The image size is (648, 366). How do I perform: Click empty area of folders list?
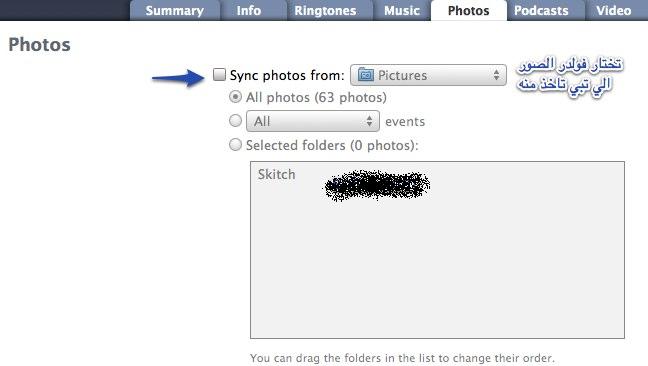pos(437,269)
